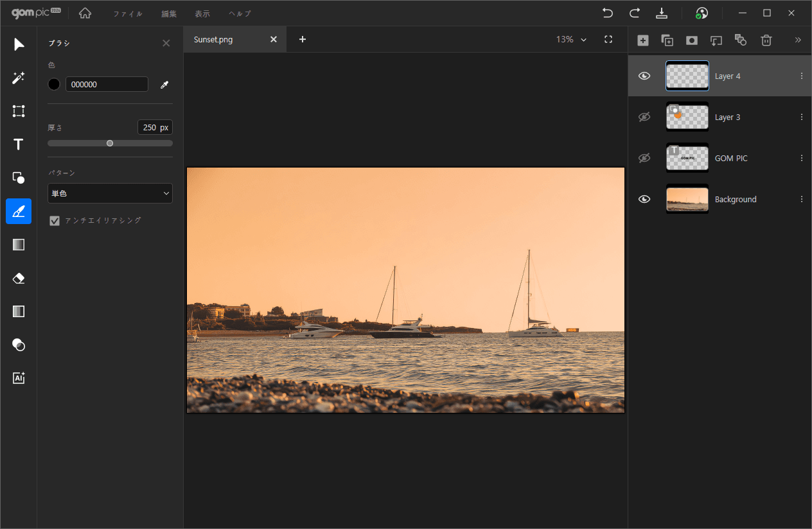Delete layer with the trash icon
This screenshot has width=812, height=529.
coord(766,40)
